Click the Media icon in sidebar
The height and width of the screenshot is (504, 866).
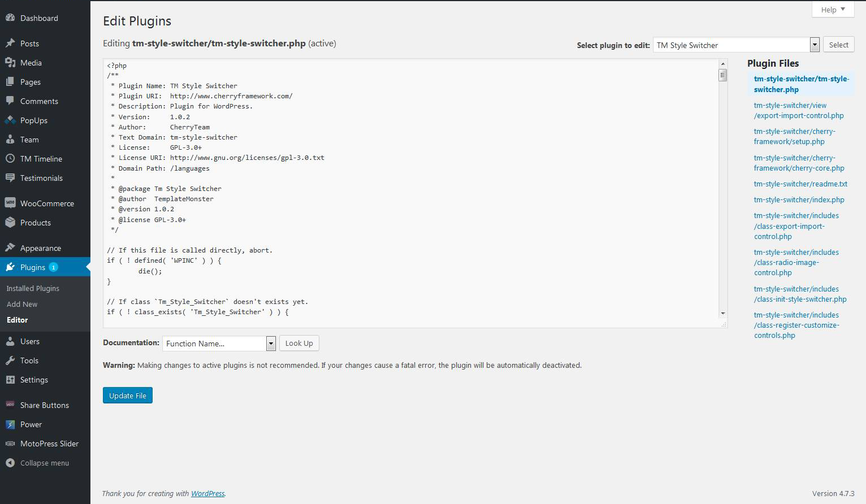click(10, 63)
